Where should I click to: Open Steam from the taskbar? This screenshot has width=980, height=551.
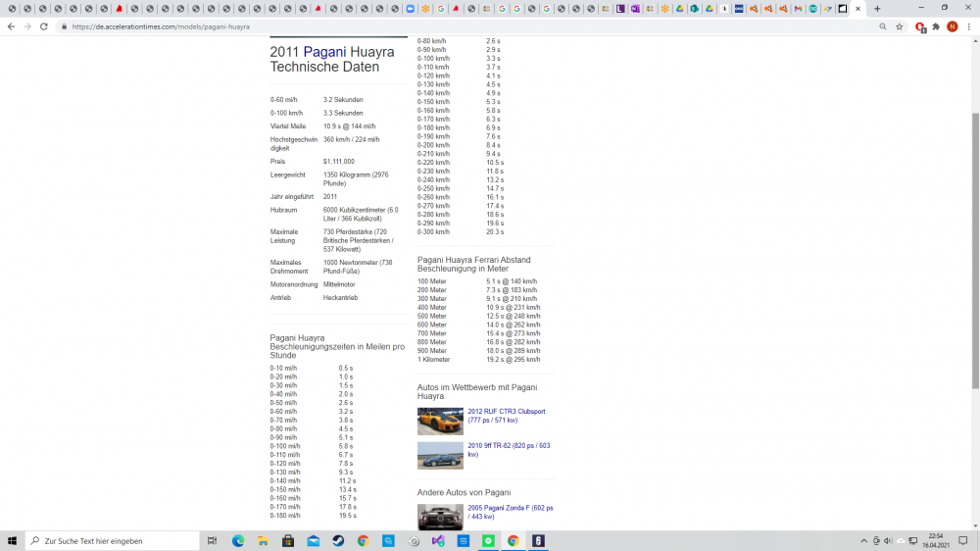coord(338,541)
